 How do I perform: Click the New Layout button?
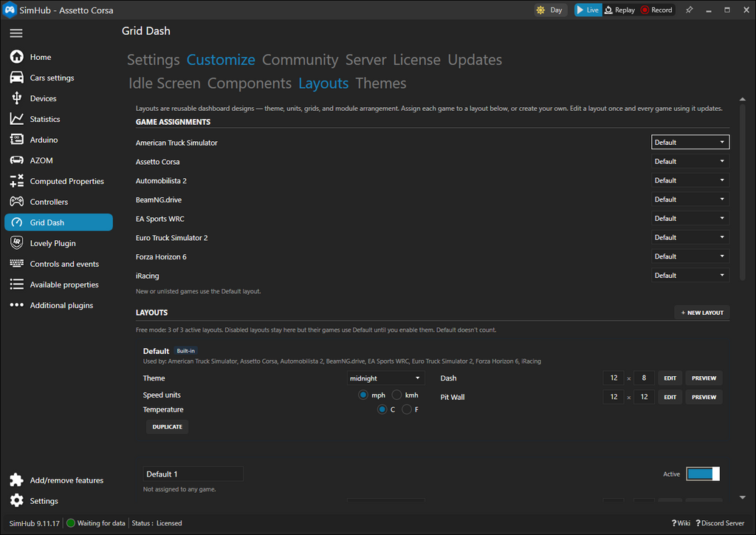click(701, 313)
